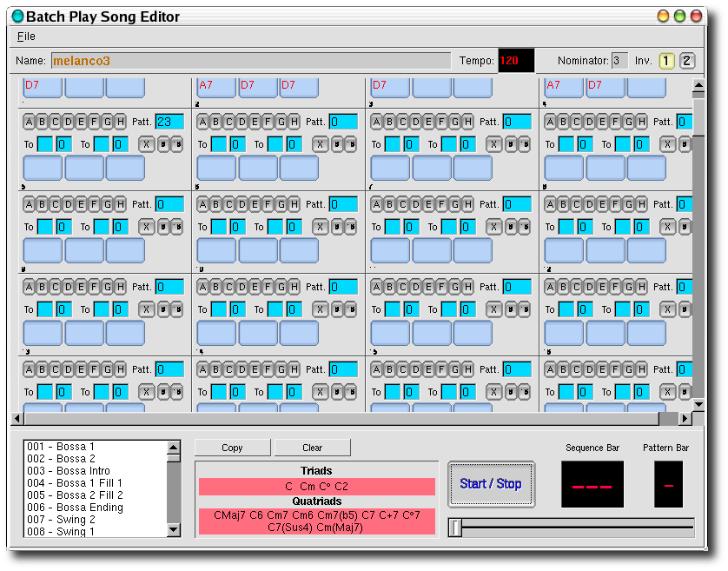Viewport: 728px width, 571px height.
Task: Click the X button in bar 9
Action: pyautogui.click(x=146, y=227)
